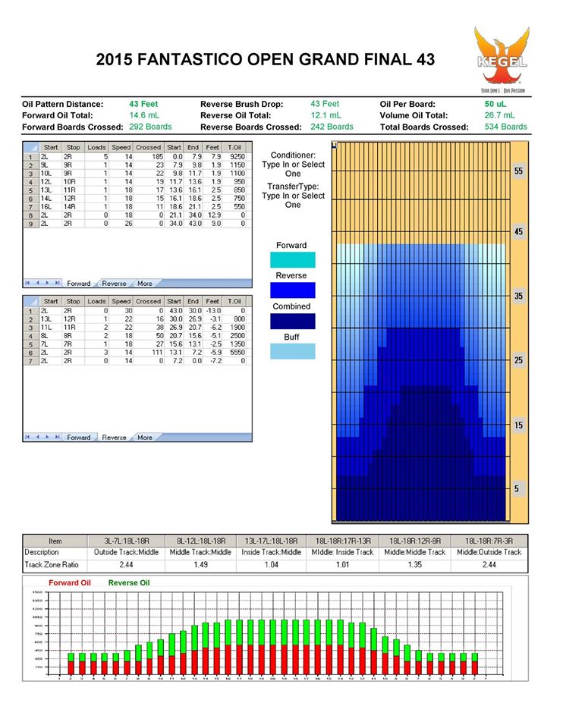
Task: Switch to More tab in the lower table
Action: point(144,438)
